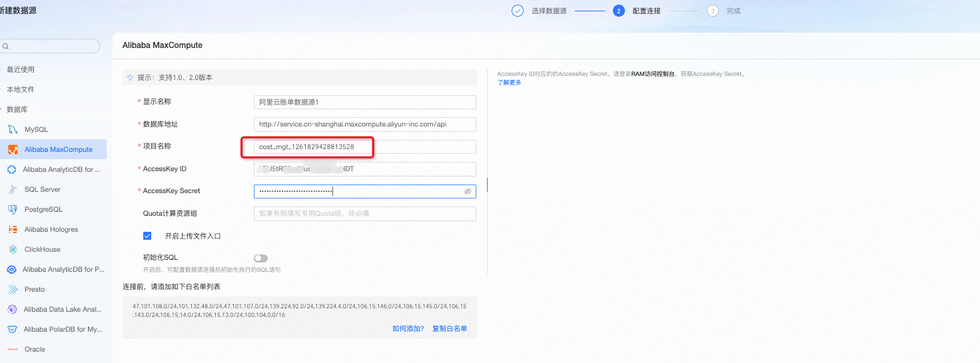Focus the Quota计算资源组 input field
Screen dimensions: 980x363
point(365,214)
